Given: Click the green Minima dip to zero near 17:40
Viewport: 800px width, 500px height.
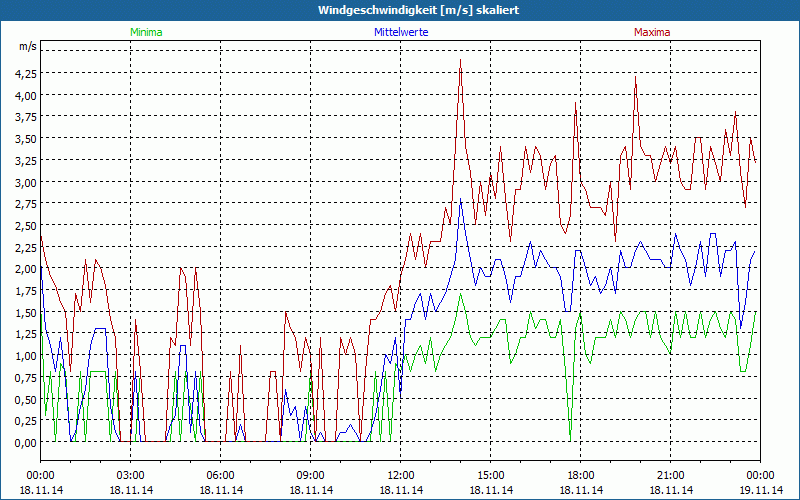Looking at the screenshot, I should coord(570,440).
